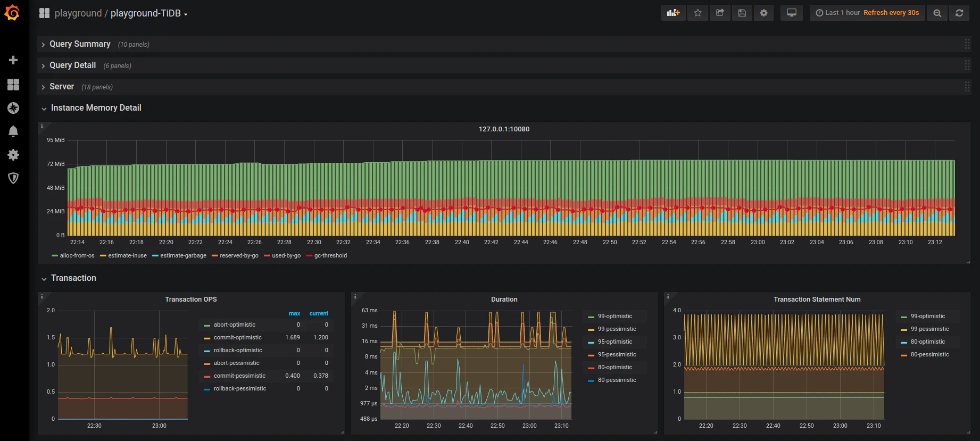
Task: Save the dashboard using disk icon
Action: pyautogui.click(x=742, y=13)
